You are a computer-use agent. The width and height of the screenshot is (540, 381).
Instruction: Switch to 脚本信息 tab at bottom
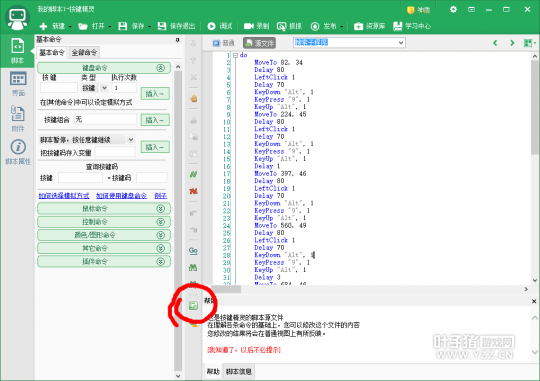(239, 371)
